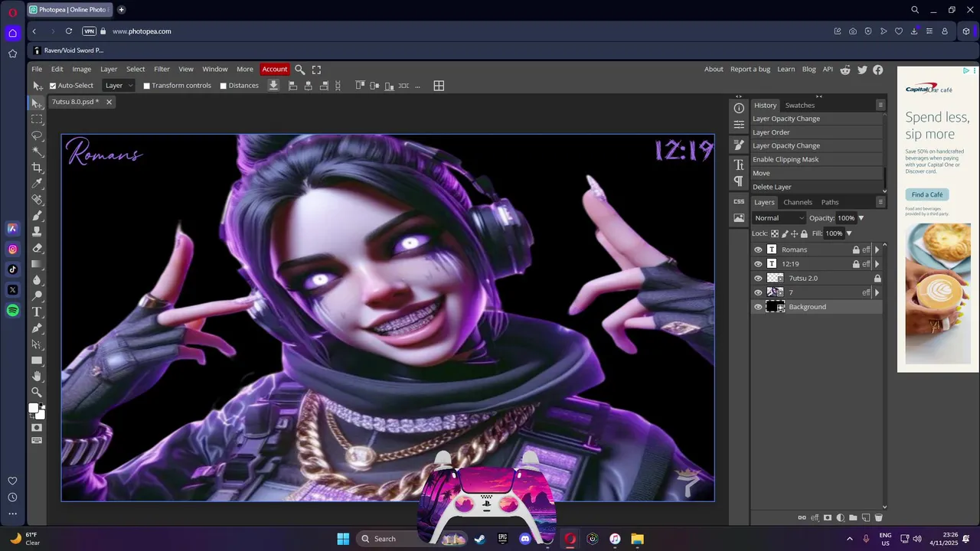
Task: Switch to the Swatches tab
Action: (x=800, y=105)
